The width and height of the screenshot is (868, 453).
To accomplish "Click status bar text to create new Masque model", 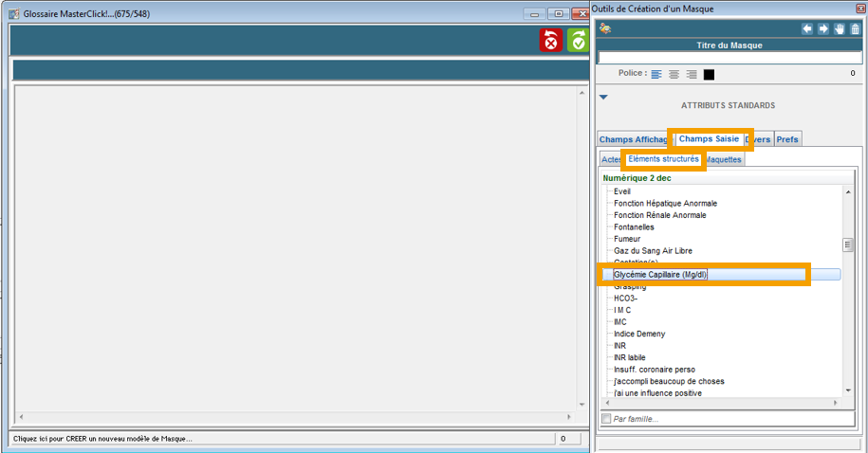I will tap(102, 439).
